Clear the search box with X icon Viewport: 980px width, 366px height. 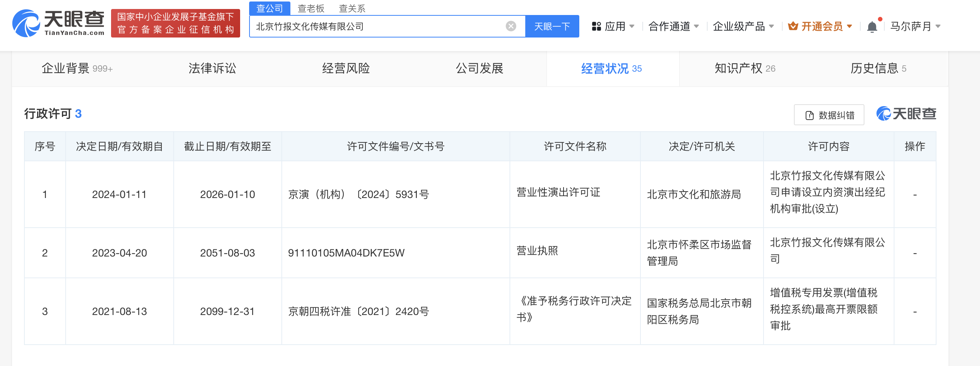point(511,26)
